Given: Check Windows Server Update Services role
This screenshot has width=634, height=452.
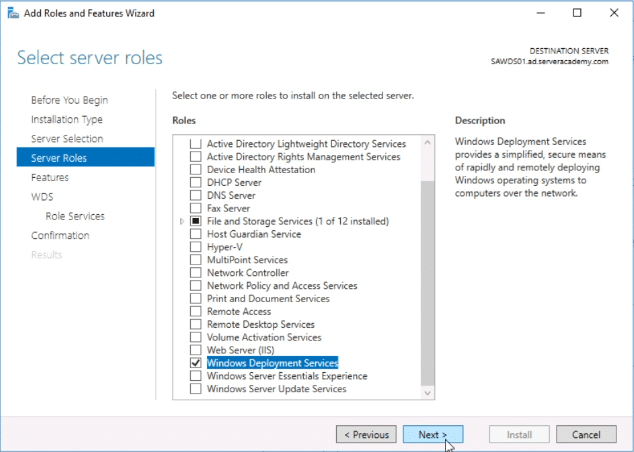Looking at the screenshot, I should (x=195, y=389).
